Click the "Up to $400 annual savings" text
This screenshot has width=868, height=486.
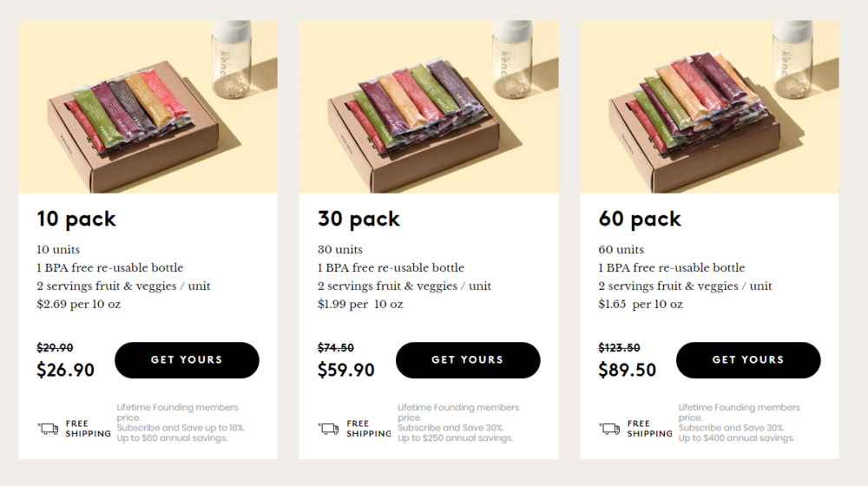coord(736,438)
